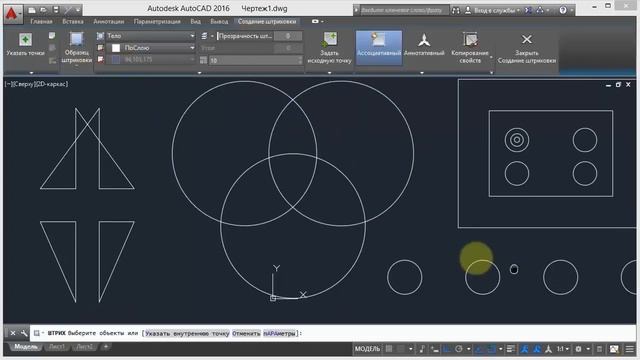Open the 'Главная' ribbon tab

(41, 21)
